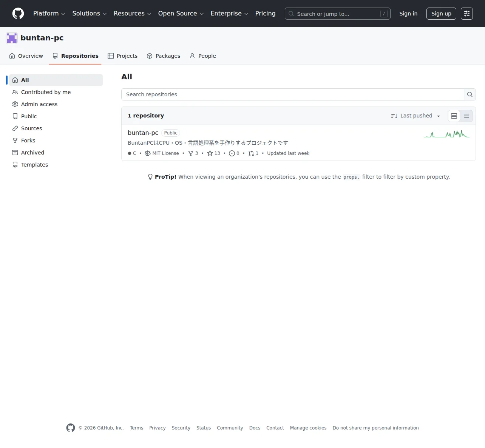Filter by Forks
This screenshot has height=448, width=485.
click(56, 141)
